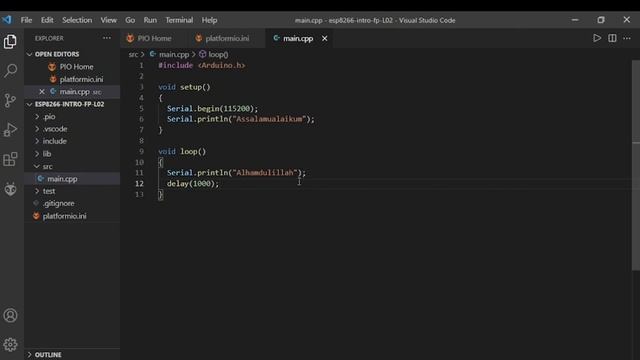Click the void loop() declaration
Image resolution: width=640 pixels, height=360 pixels.
point(182,151)
